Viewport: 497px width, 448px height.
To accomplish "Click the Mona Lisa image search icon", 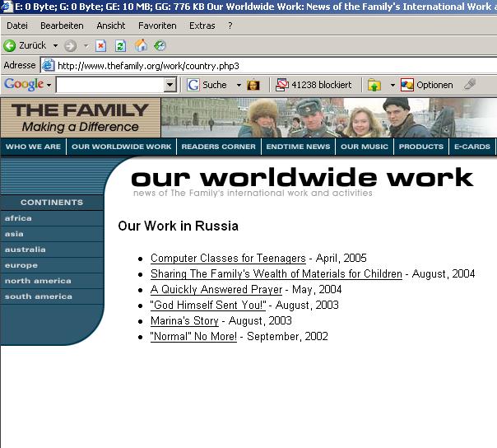I will click(x=253, y=85).
